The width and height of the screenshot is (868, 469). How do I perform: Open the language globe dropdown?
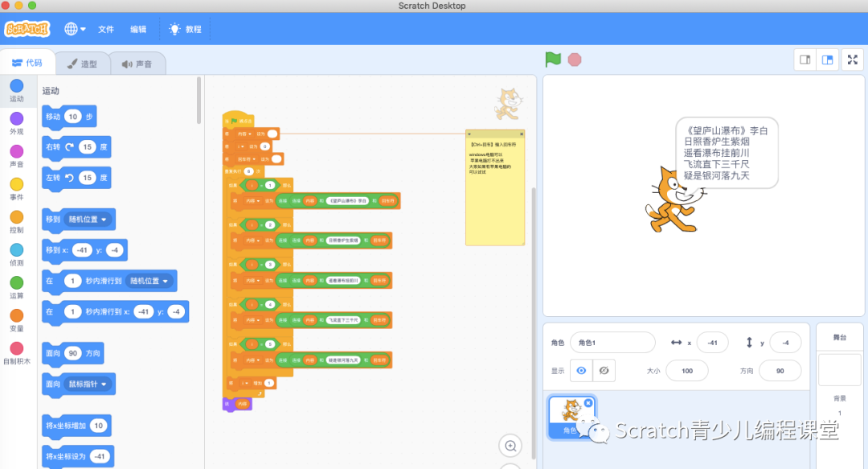[73, 28]
